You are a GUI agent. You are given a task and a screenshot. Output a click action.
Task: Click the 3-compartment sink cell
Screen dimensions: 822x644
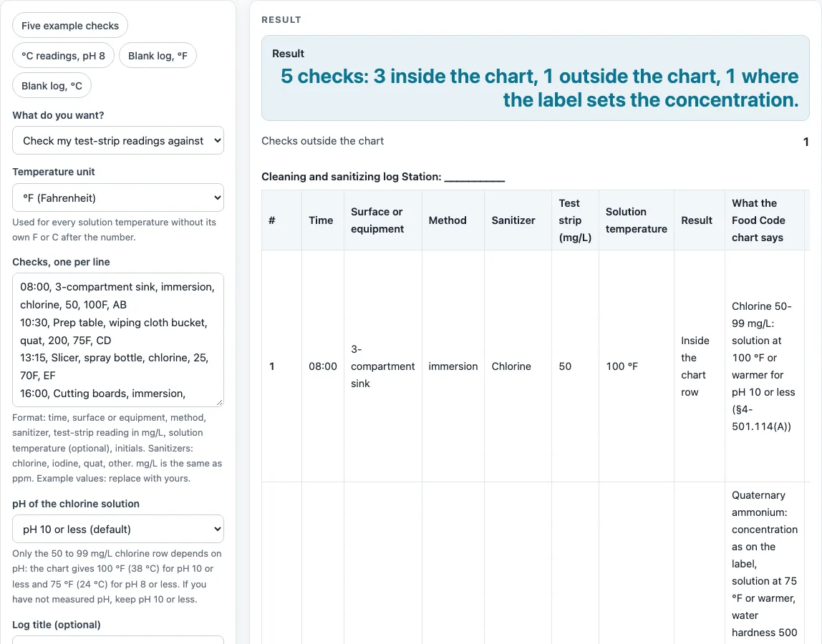(382, 366)
